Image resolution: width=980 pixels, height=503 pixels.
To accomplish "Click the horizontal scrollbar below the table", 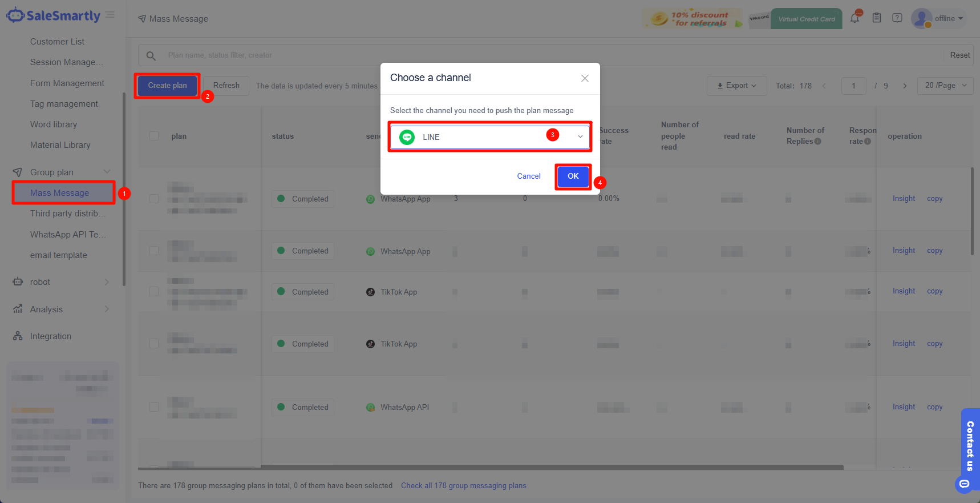I will [x=491, y=467].
